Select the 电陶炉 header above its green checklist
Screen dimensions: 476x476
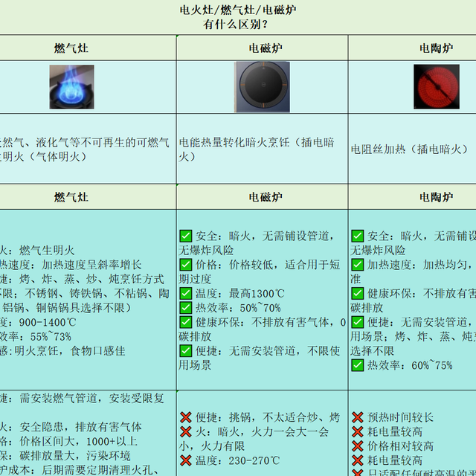(x=412, y=196)
